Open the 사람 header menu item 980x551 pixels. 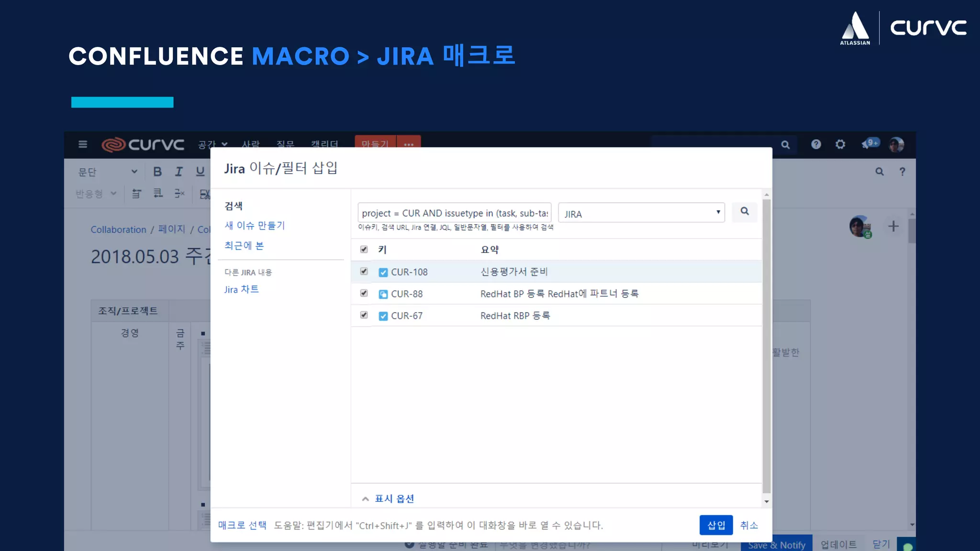[x=251, y=143]
